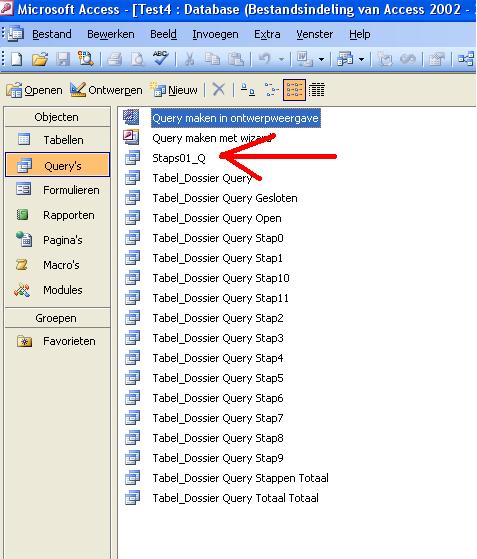The width and height of the screenshot is (477, 559).
Task: Open the Undo dropdown arrow
Action: [x=281, y=59]
